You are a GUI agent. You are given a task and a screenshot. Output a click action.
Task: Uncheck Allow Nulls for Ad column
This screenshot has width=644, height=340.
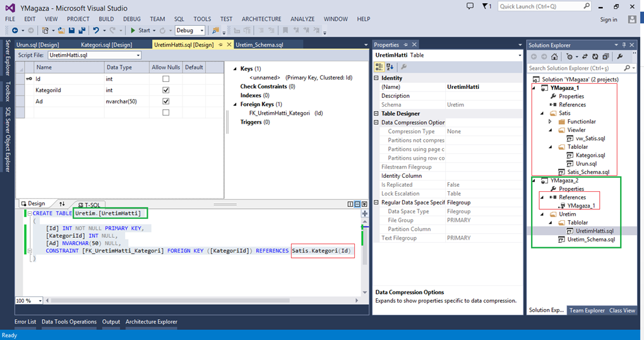click(x=166, y=101)
